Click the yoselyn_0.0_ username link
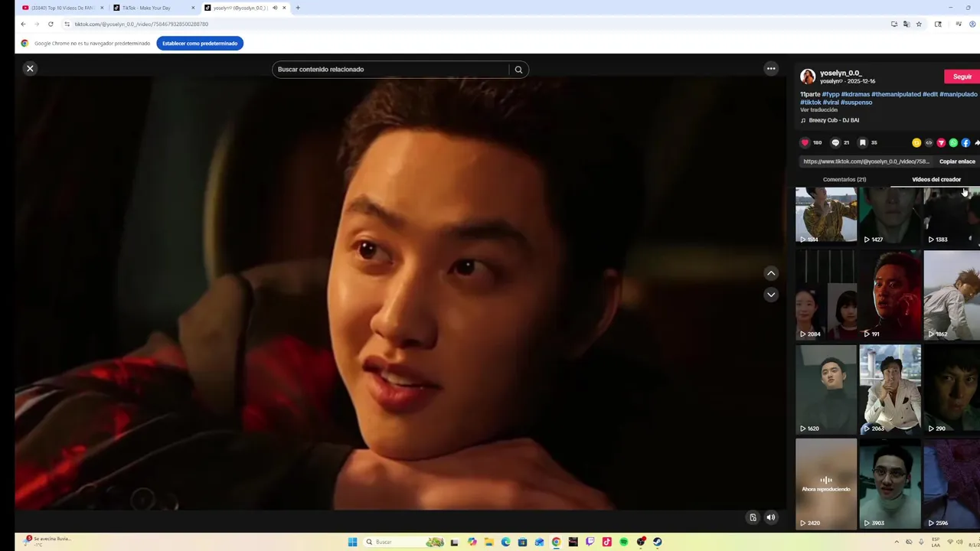The height and width of the screenshot is (551, 980). [x=840, y=73]
